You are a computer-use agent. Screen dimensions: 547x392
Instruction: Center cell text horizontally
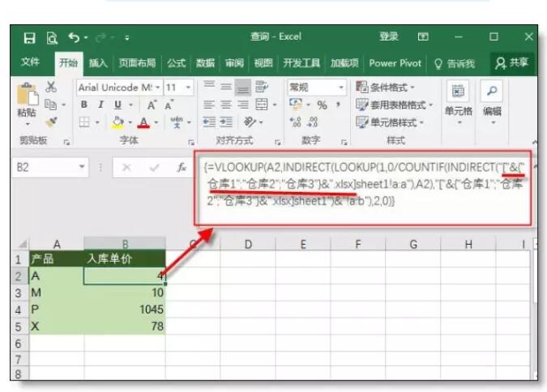[x=226, y=104]
